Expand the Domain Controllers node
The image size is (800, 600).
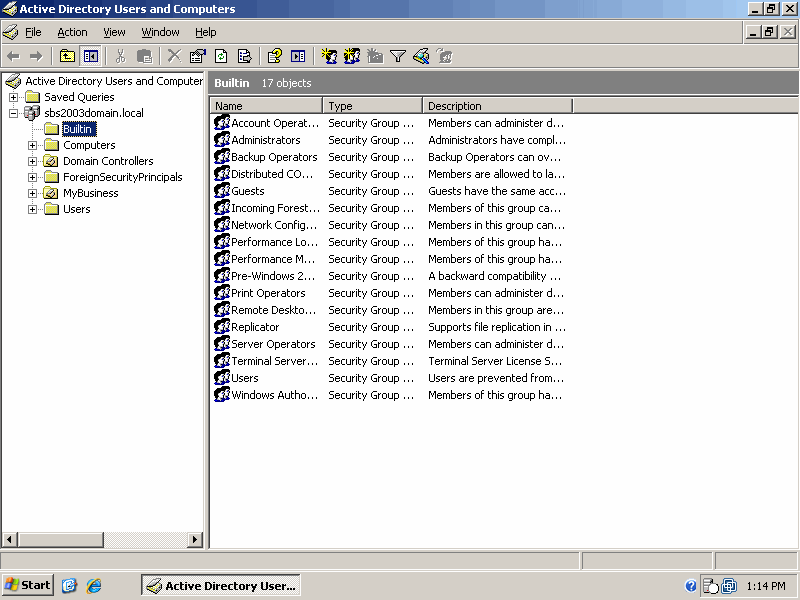(x=33, y=161)
